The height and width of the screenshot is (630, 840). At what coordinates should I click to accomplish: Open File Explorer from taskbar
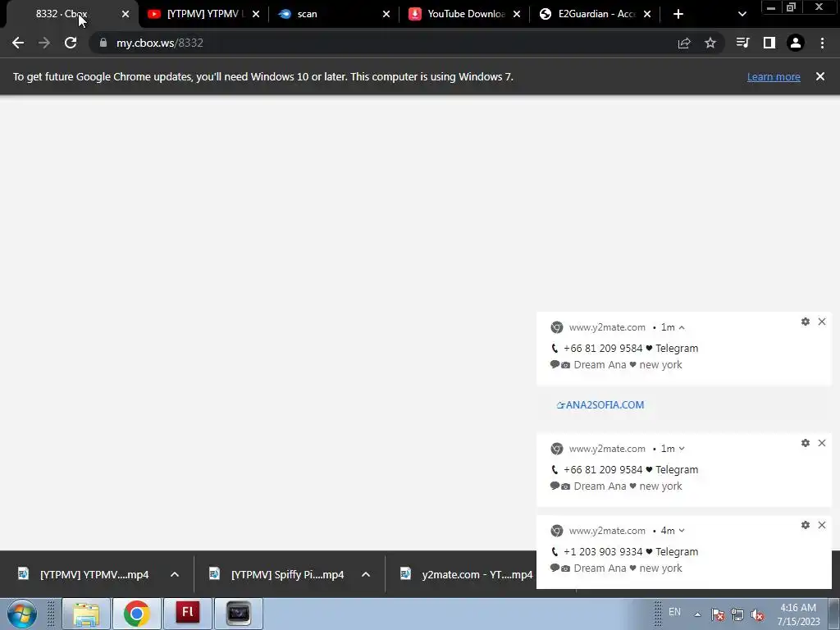tap(86, 614)
